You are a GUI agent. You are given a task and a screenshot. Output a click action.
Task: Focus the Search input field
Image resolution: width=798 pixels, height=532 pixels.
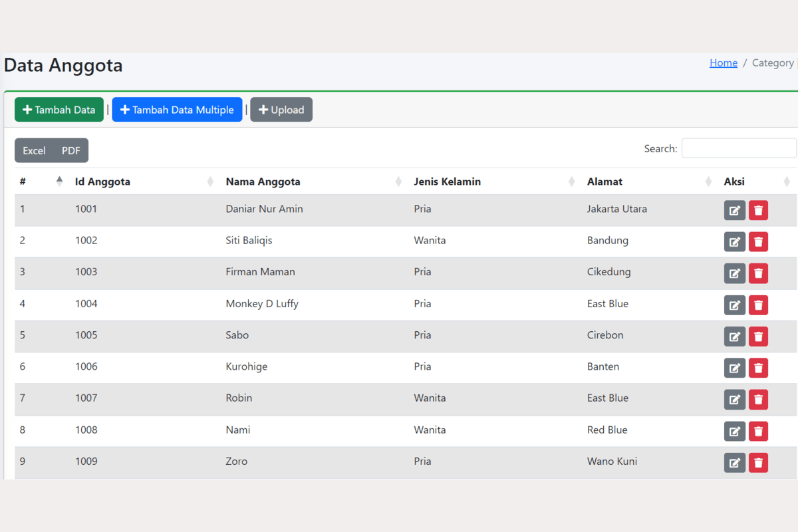tap(738, 148)
